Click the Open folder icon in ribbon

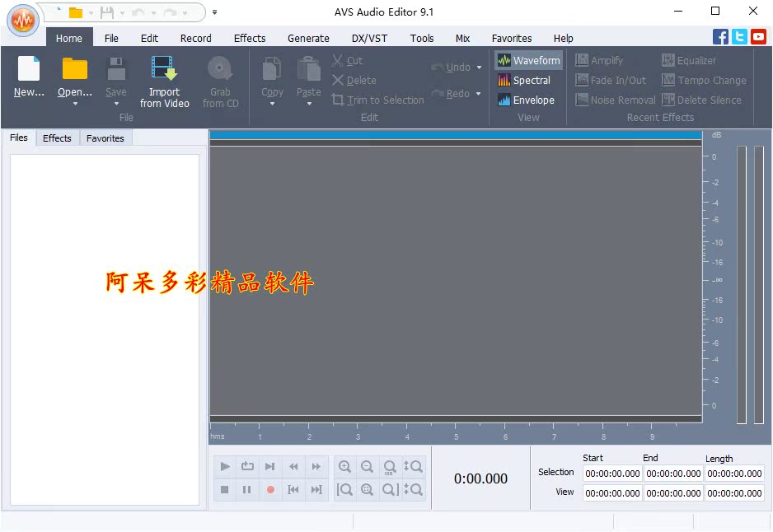(x=74, y=68)
